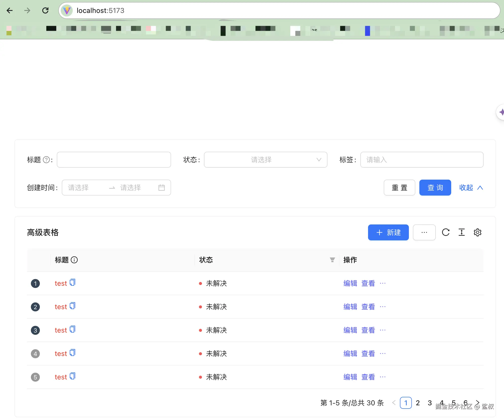
Task: Copy the title in row 3
Action: click(x=72, y=329)
